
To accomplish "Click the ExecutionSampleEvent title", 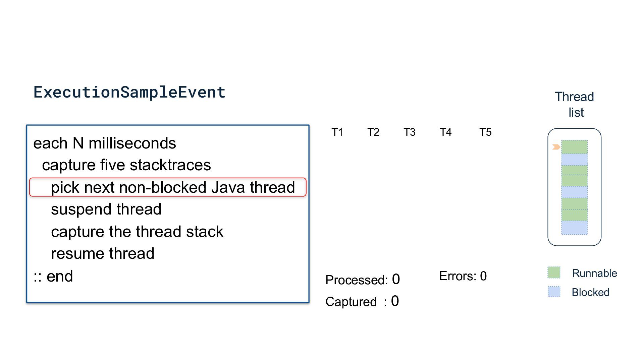I will tap(129, 92).
